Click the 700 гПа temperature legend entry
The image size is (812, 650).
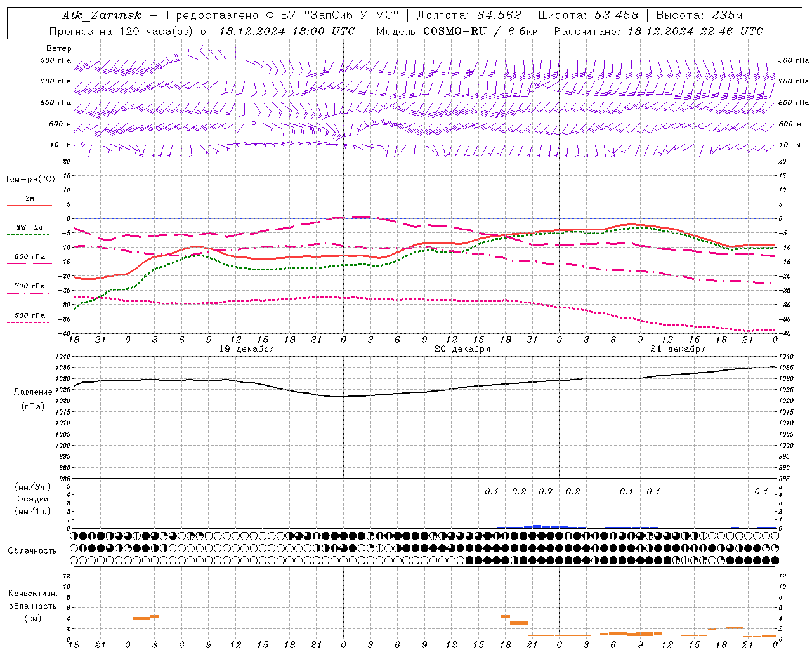[30, 286]
